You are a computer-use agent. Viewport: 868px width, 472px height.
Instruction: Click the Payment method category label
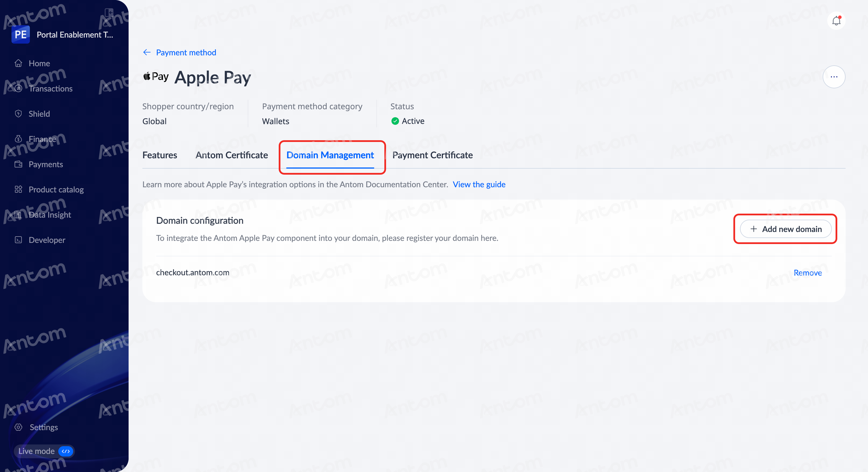(312, 106)
